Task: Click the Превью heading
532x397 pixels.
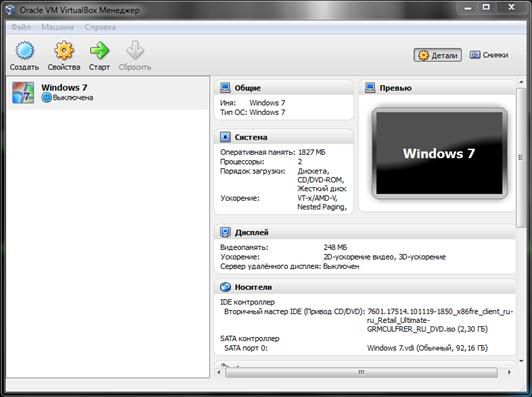Action: tap(396, 88)
